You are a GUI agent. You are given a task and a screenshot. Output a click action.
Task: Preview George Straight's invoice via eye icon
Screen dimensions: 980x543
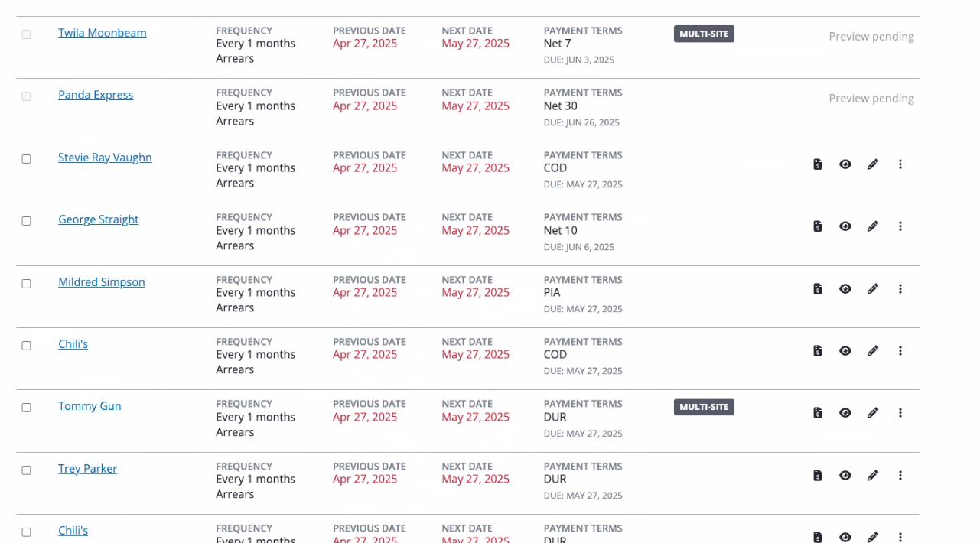(845, 226)
